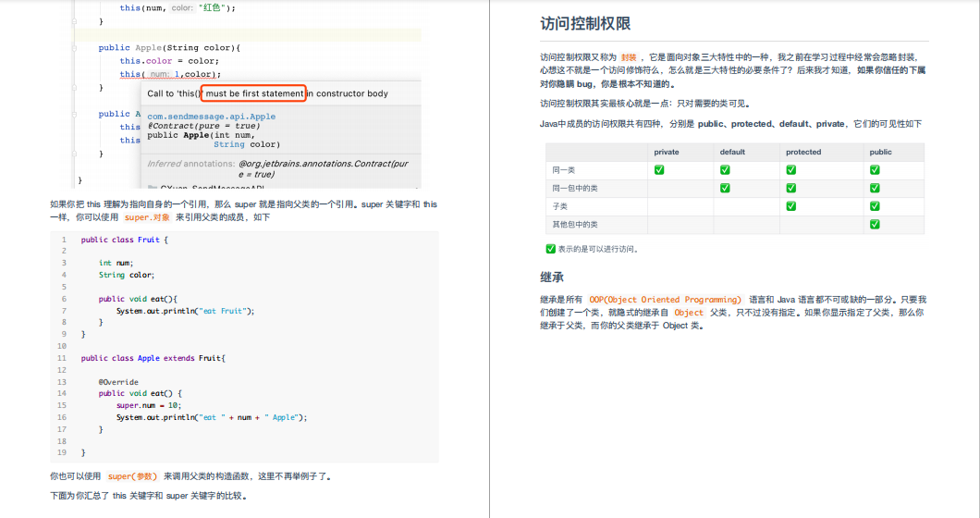Click the legend checkmark before 表示的是可以进行访问
The image size is (980, 518).
tap(551, 249)
